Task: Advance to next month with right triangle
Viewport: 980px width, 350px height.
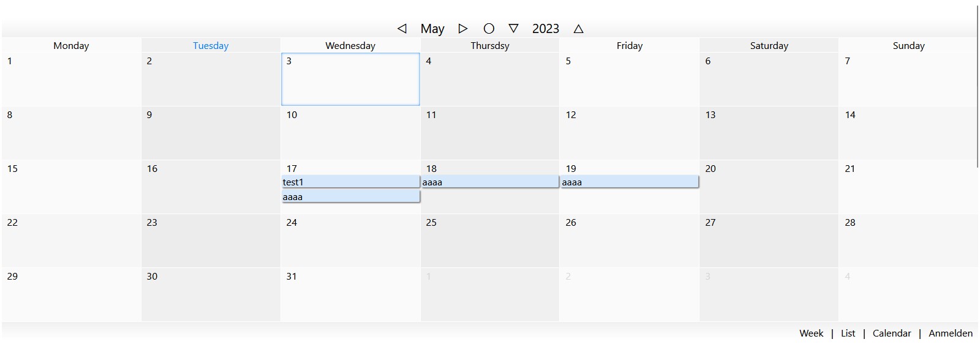Action: click(x=463, y=29)
